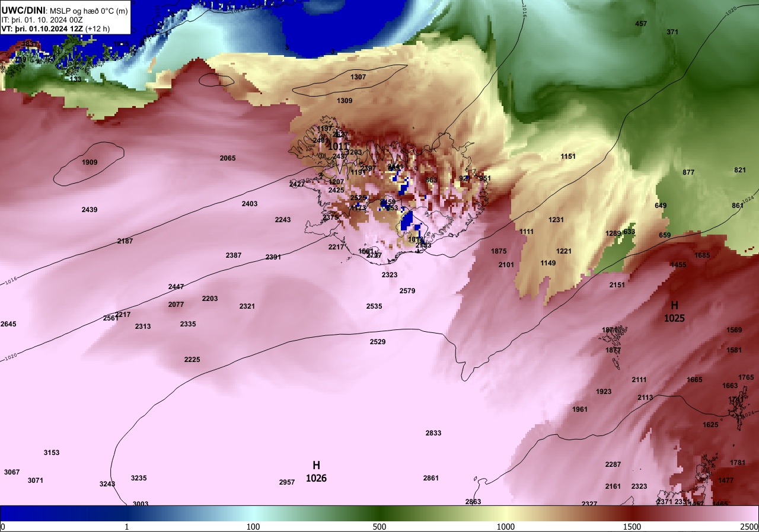Click the 1625 height value
This screenshot has width=759, height=532.
[x=710, y=425]
